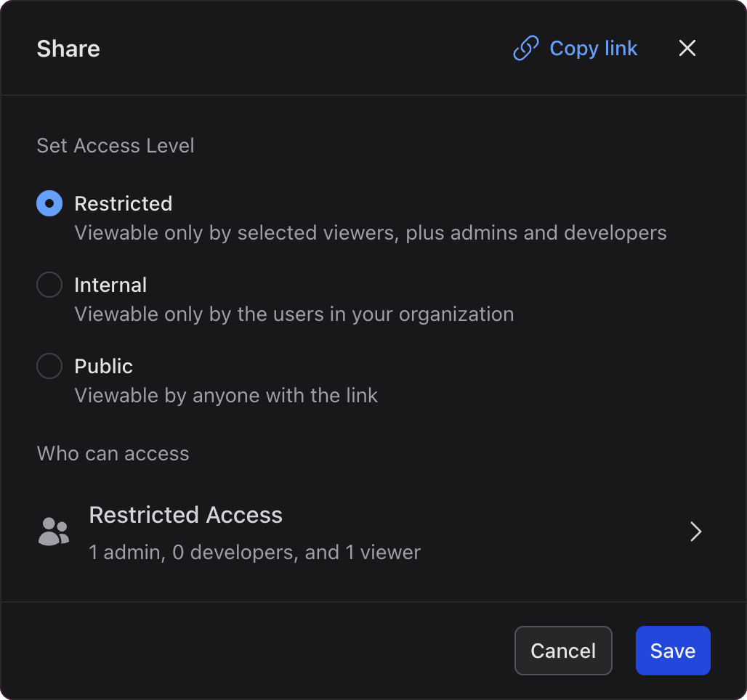747x700 pixels.
Task: Select the Restricted radio button
Action: pyautogui.click(x=49, y=204)
